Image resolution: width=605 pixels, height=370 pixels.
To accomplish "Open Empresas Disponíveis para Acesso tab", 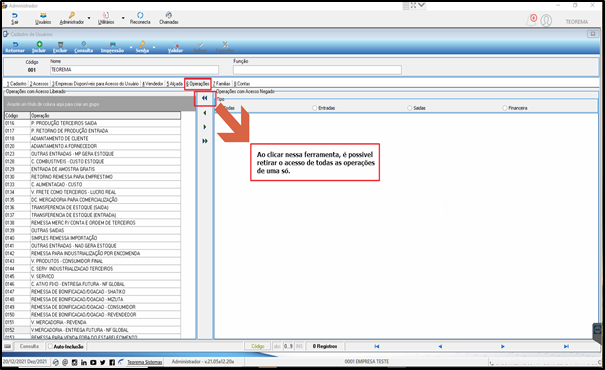I will [x=95, y=83].
